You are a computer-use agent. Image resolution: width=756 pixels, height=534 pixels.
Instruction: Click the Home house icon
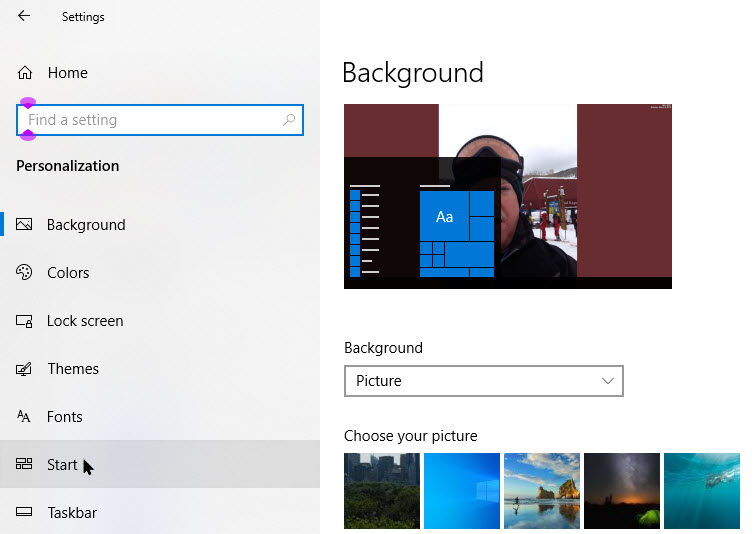coord(25,73)
